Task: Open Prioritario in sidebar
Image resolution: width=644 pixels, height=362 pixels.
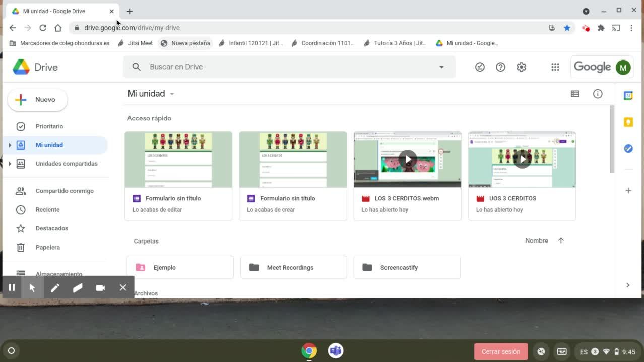Action: (49, 126)
